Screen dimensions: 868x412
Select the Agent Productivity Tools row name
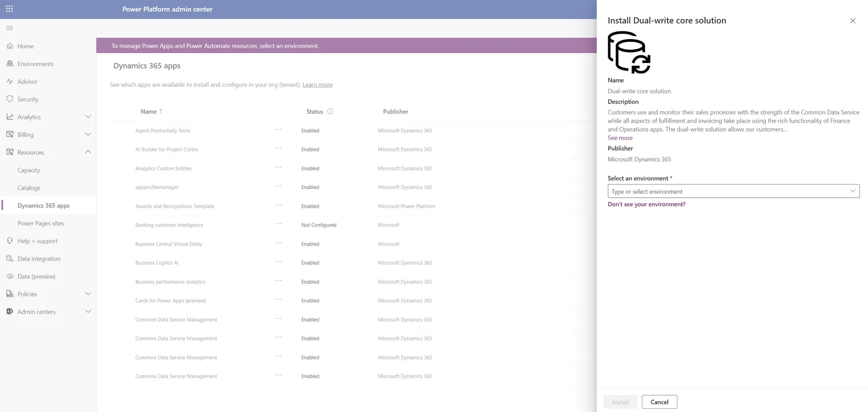click(163, 130)
